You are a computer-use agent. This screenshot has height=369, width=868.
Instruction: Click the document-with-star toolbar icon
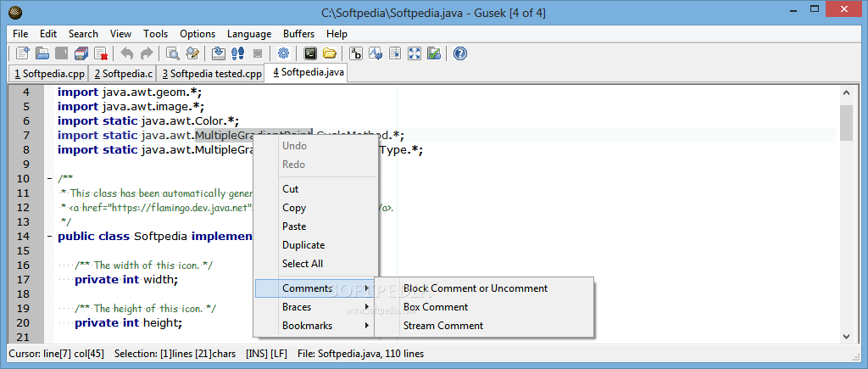pyautogui.click(x=395, y=53)
